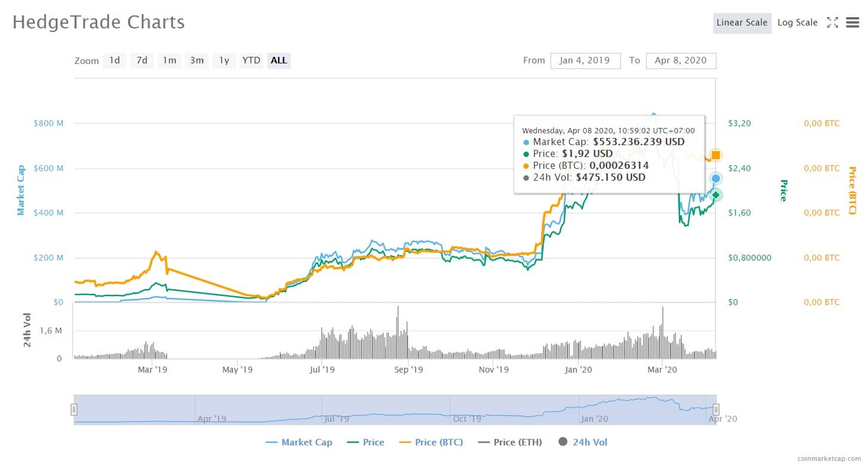868x465 pixels.
Task: Click the Apr '19 navigator label
Action: 212,419
